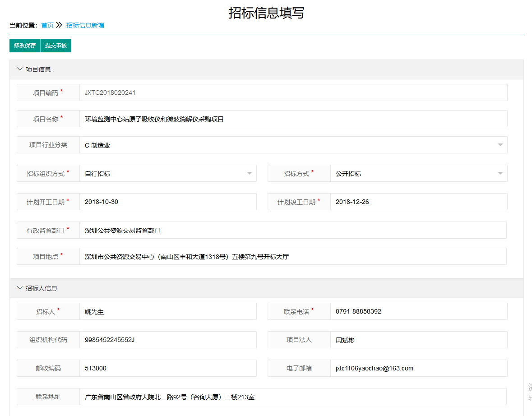Screen dimensions: 532x416
Task: Collapse the 项目信息 section chevron
Action: pyautogui.click(x=19, y=69)
